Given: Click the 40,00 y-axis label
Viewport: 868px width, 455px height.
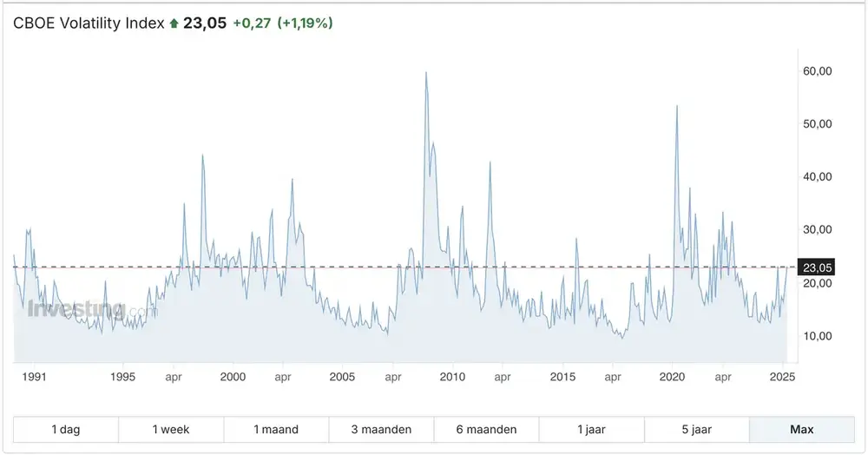Looking at the screenshot, I should 817,176.
